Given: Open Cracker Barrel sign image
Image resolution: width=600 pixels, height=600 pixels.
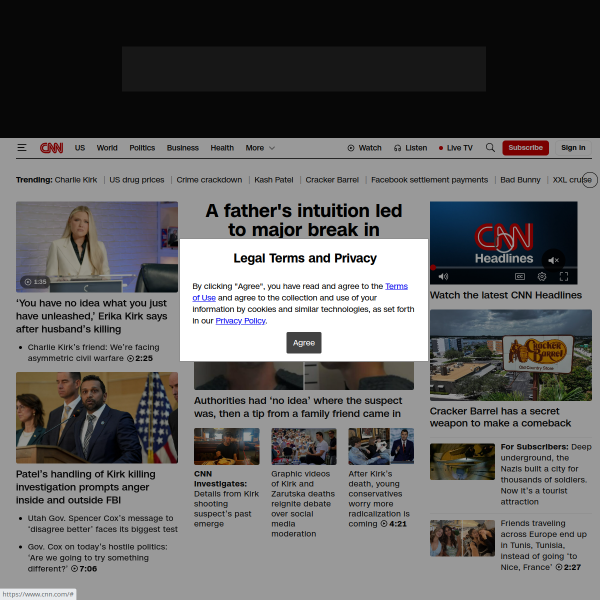Looking at the screenshot, I should point(510,355).
